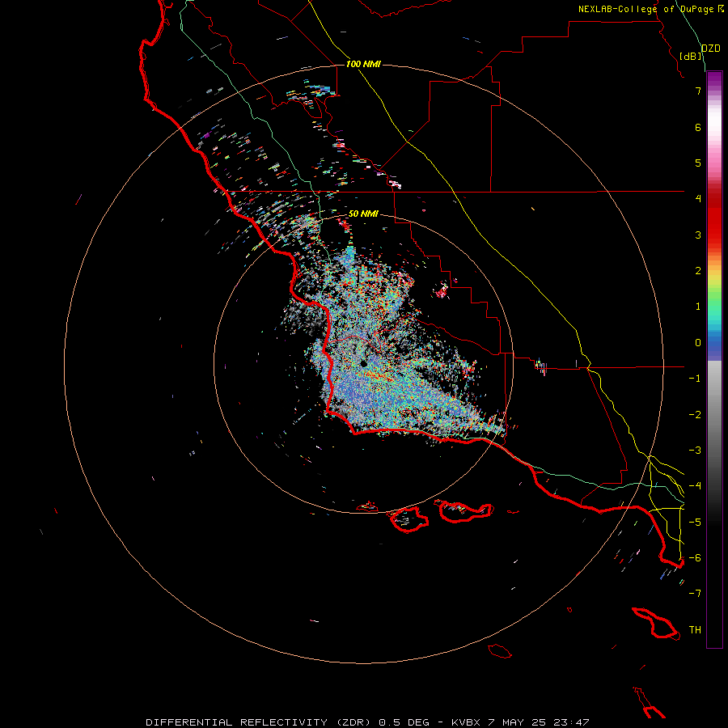
Task: Click the black radar site dot at the center
Action: [x=363, y=363]
